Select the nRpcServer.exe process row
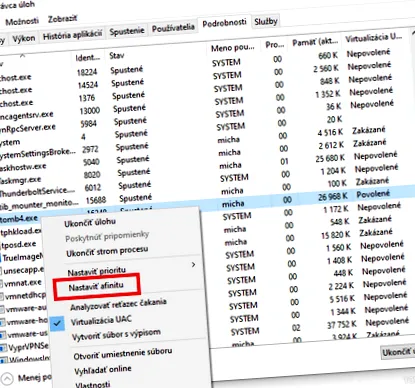Viewport: 415px width, 388px height. click(28, 128)
